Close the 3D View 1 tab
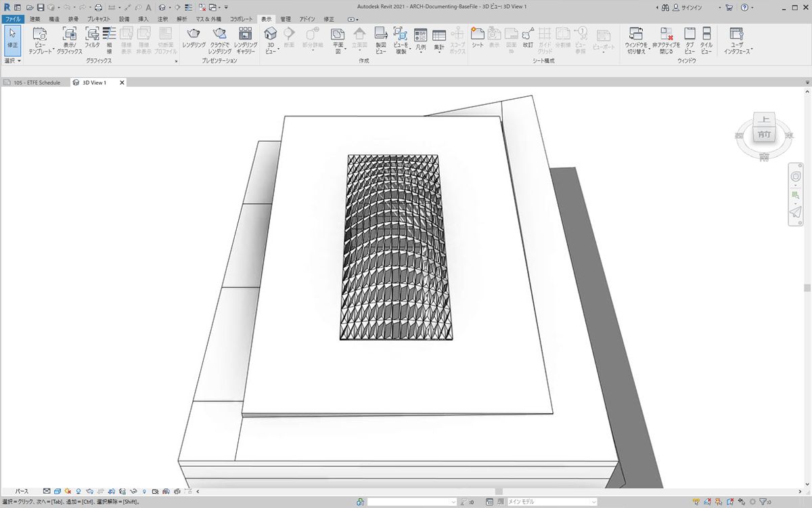This screenshot has height=508, width=812. pos(122,83)
